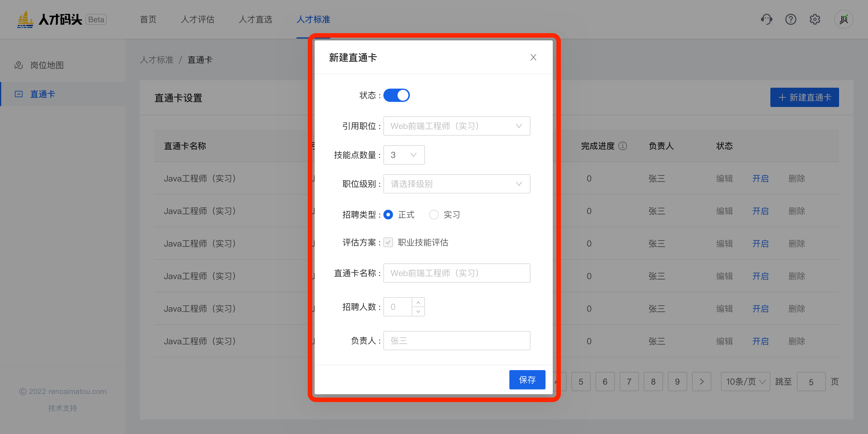Image resolution: width=868 pixels, height=434 pixels.
Task: Go to the 首页 nav tab
Action: point(148,19)
